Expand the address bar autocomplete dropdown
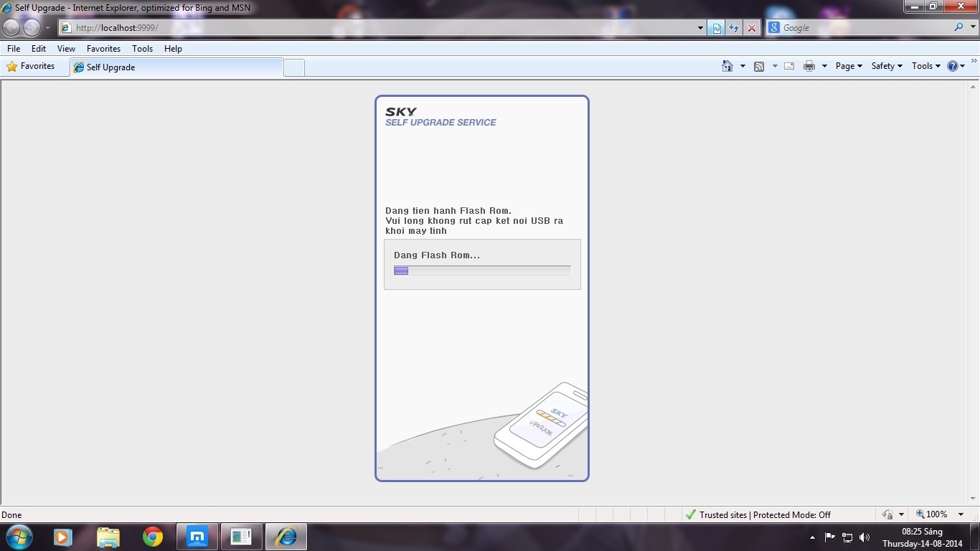 701,28
